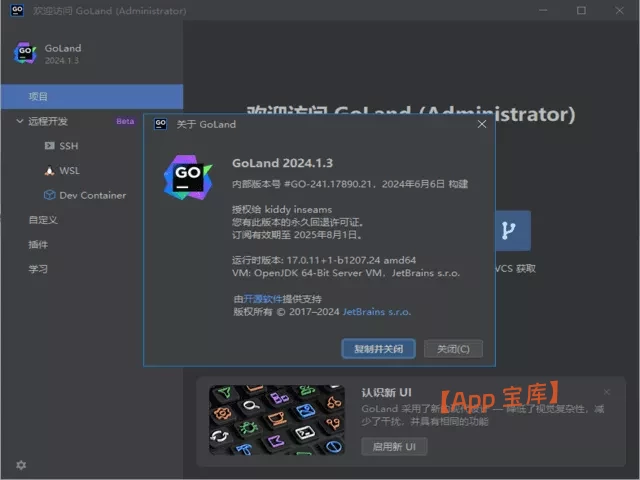Click the GoLand 2024.1.3 version label in the sidebar
Viewport: 640px width, 480px height.
tap(62, 60)
